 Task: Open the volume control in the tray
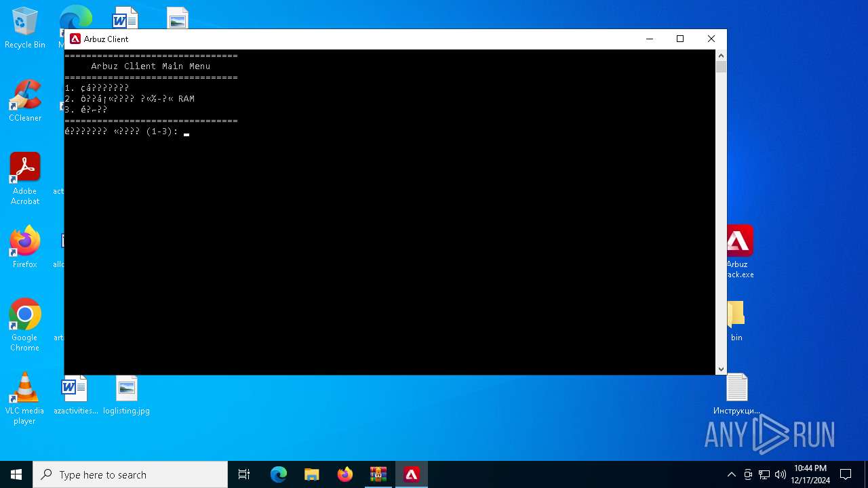coord(781,474)
